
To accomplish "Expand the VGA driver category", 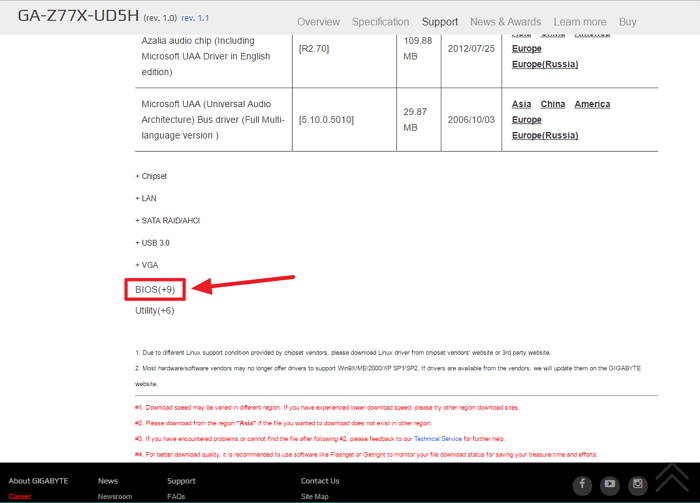I will coord(147,265).
